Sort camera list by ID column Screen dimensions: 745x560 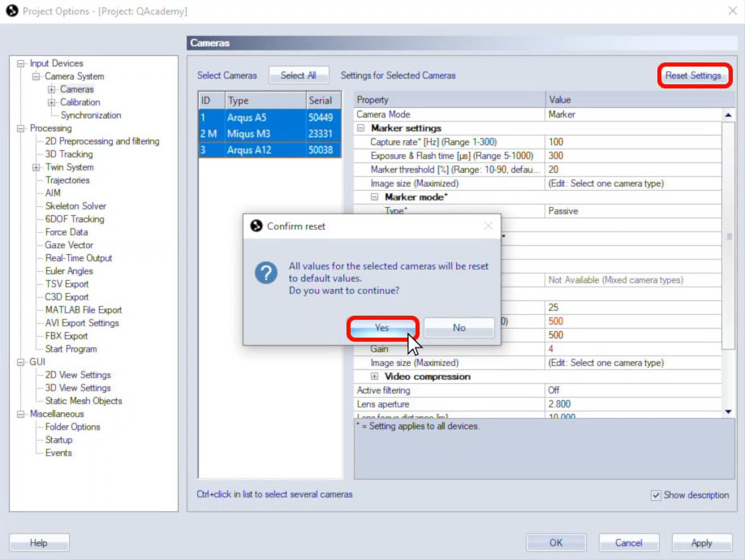[x=212, y=101]
